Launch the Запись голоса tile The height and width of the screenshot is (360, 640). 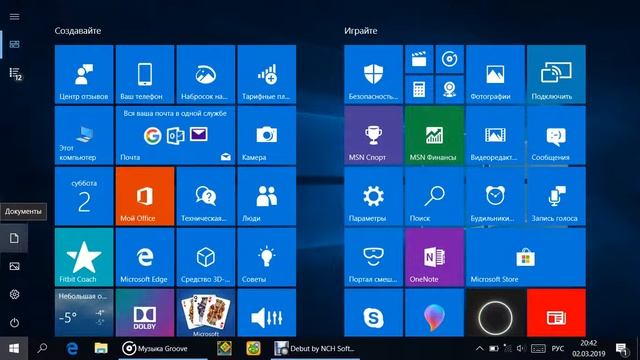556,196
